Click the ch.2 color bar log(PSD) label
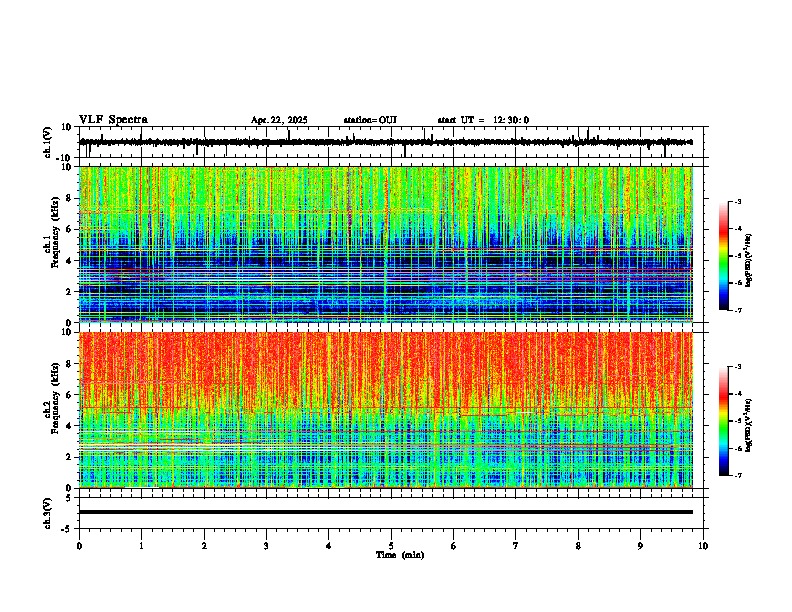Viewport: 792px width, 612px height. pos(749,425)
